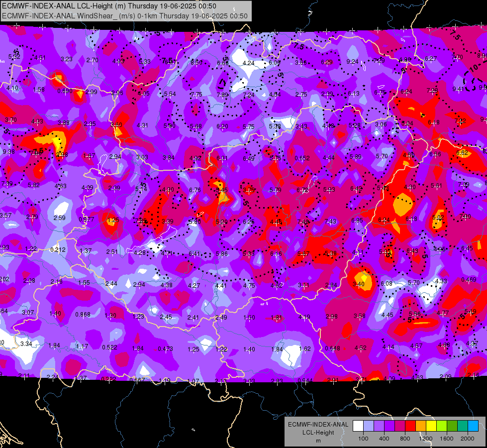Click the grid value 0.473
The width and height of the screenshot is (487, 448).
click(165, 349)
